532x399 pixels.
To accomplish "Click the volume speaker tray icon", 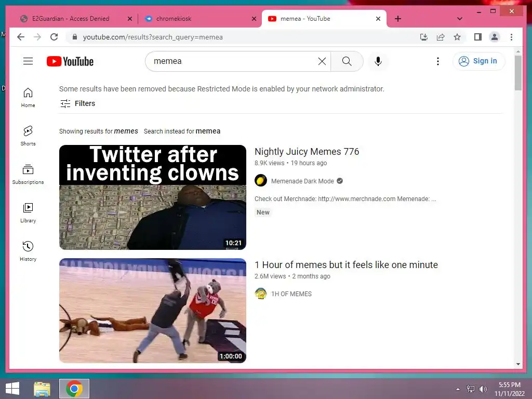I will (483, 389).
